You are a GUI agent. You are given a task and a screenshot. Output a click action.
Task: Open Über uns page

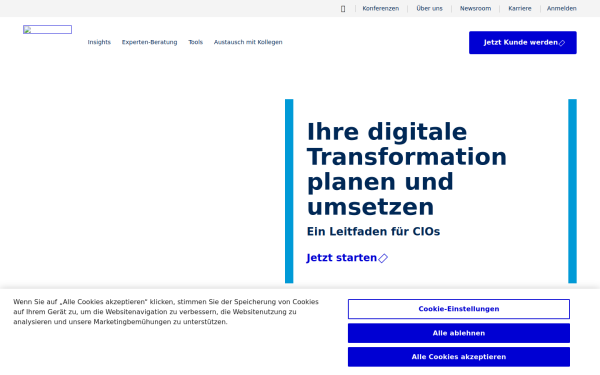click(x=429, y=8)
